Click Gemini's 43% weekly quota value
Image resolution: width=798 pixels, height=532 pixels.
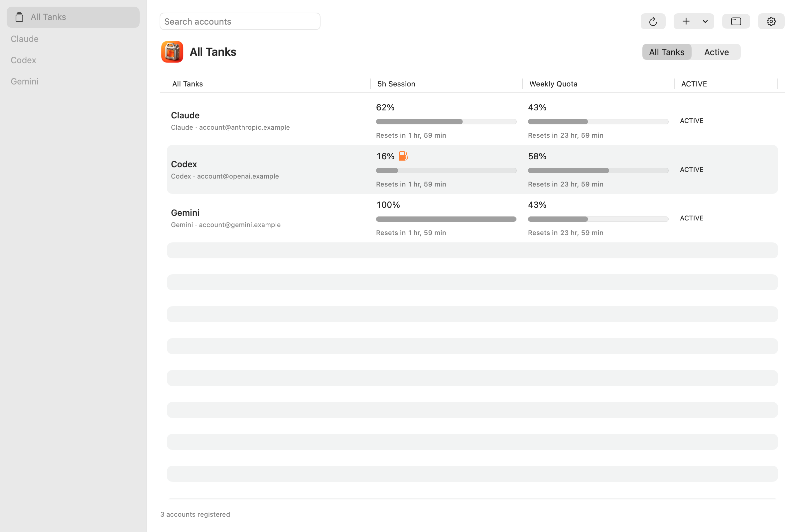coord(537,204)
